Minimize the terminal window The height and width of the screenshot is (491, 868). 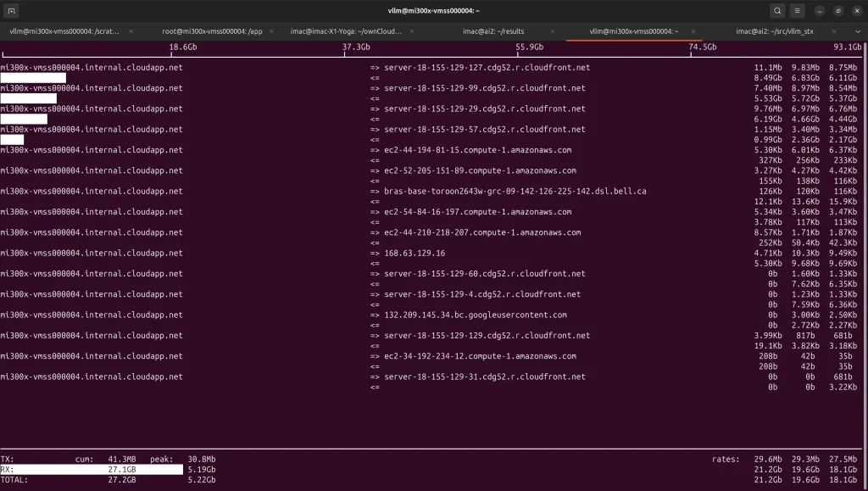pos(820,11)
